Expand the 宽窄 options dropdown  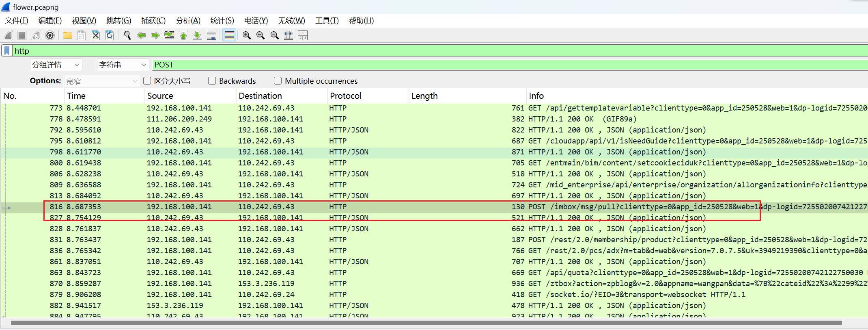[x=102, y=81]
